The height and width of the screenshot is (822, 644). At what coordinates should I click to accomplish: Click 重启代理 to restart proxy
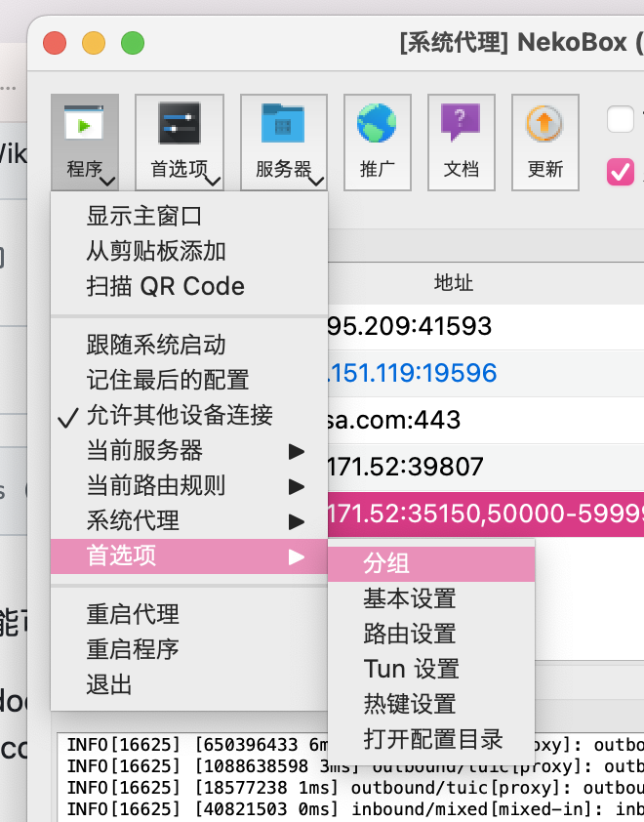pyautogui.click(x=133, y=614)
